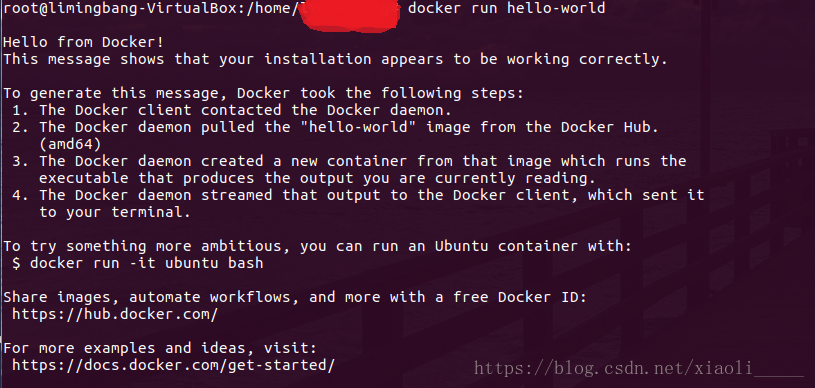This screenshot has height=388, width=815.
Task: Click 'To generate this message' line
Action: click(x=263, y=93)
